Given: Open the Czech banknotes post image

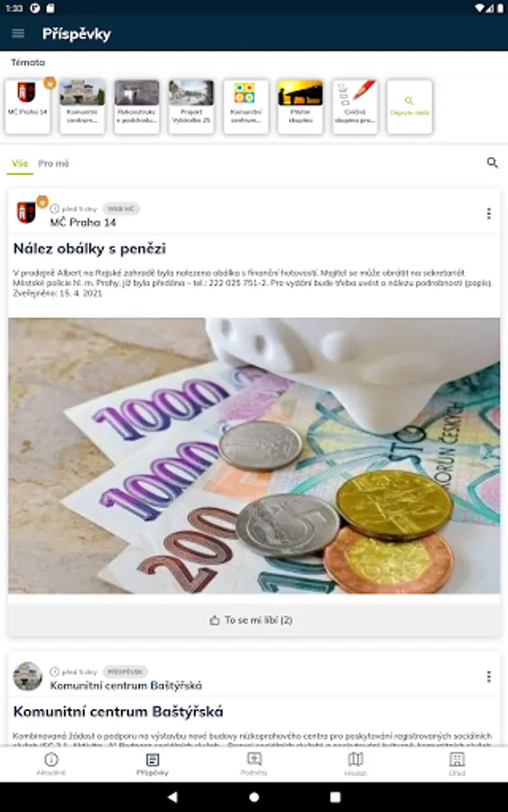Looking at the screenshot, I should 254,456.
